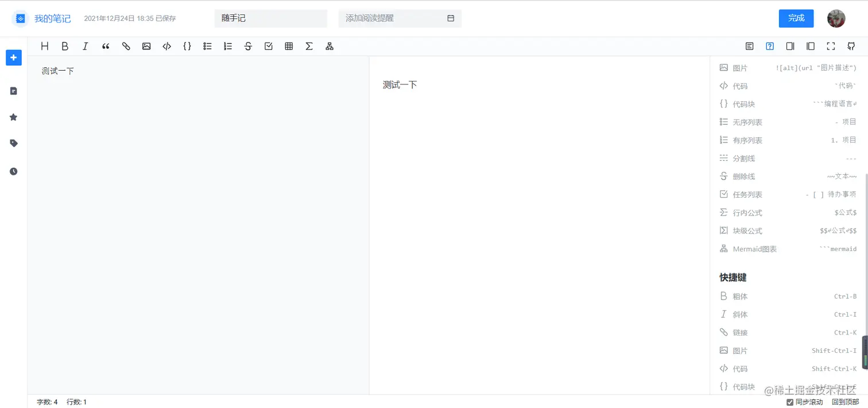Select Mermaid图表 syntax help entry
The width and height of the screenshot is (868, 408).
788,249
